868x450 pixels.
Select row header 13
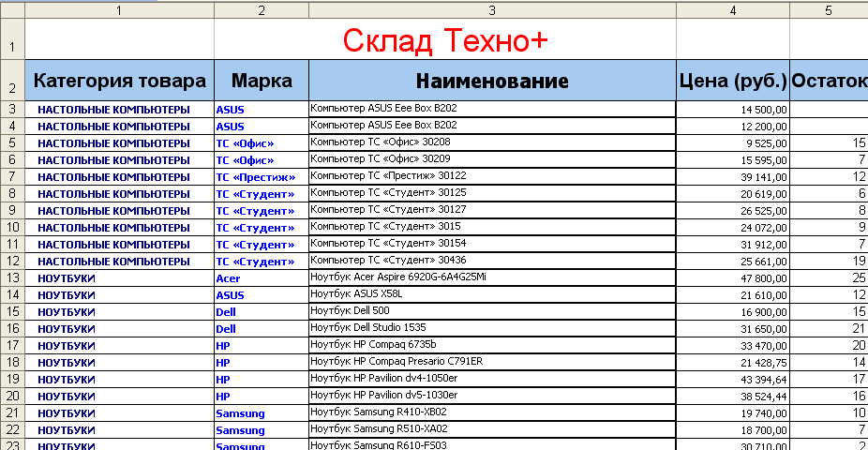(x=12, y=278)
